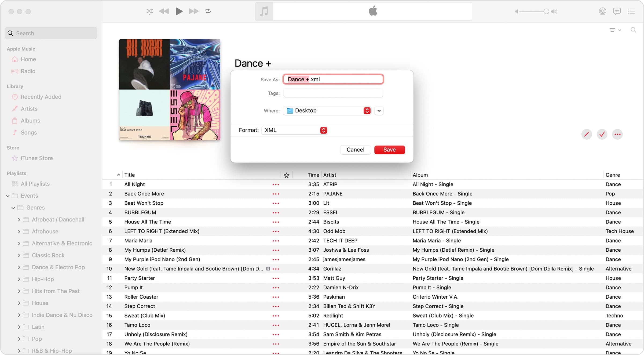The width and height of the screenshot is (644, 355).
Task: Expand the save dialog with chevron button
Action: pos(379,111)
